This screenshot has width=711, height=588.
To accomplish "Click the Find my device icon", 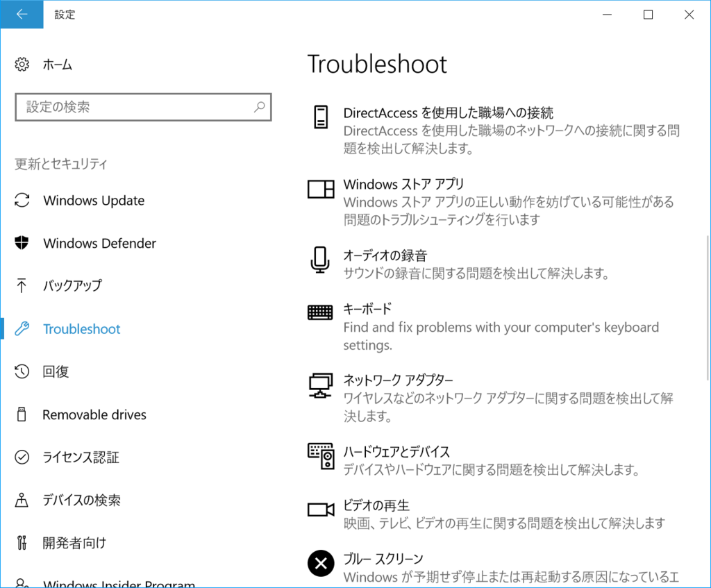I will click(x=22, y=500).
